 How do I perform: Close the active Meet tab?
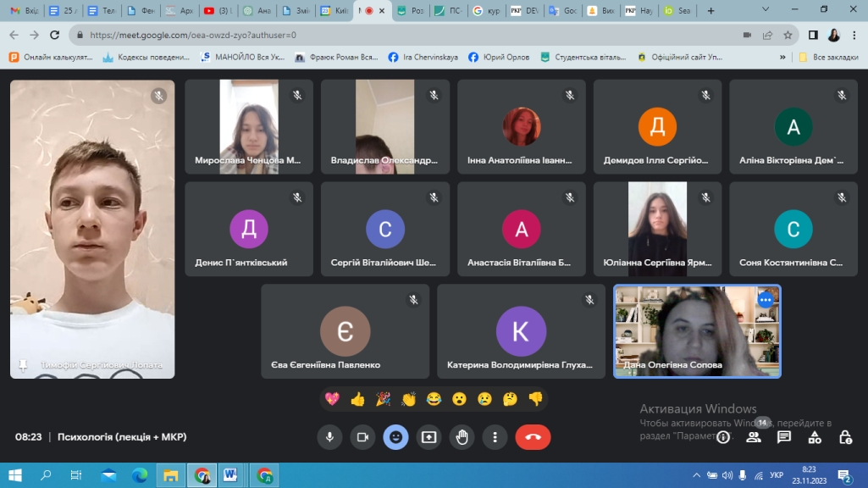pyautogui.click(x=381, y=10)
